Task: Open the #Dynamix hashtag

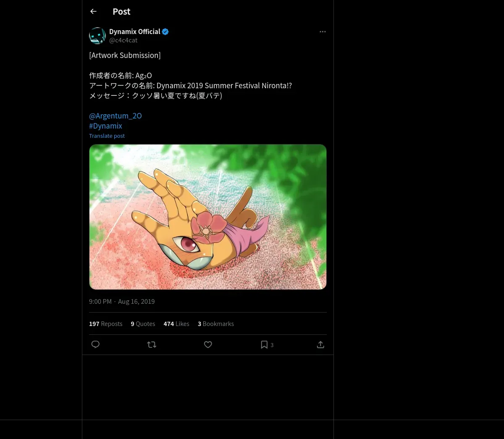Action: click(x=105, y=126)
